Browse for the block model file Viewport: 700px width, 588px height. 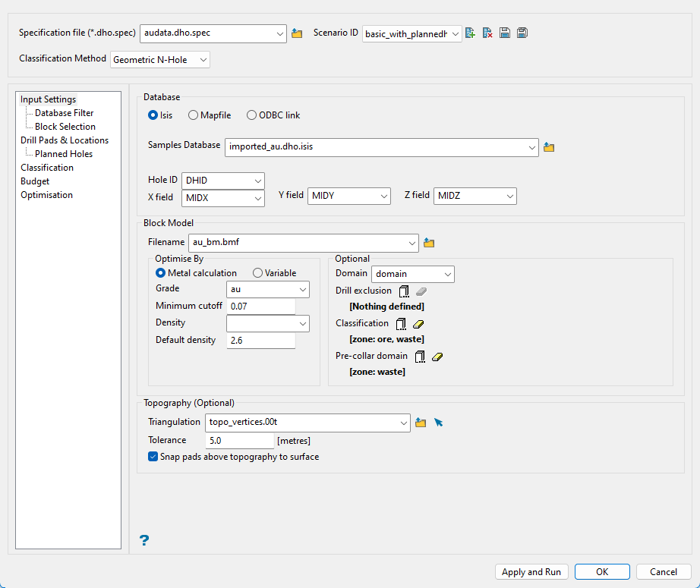pyautogui.click(x=429, y=243)
